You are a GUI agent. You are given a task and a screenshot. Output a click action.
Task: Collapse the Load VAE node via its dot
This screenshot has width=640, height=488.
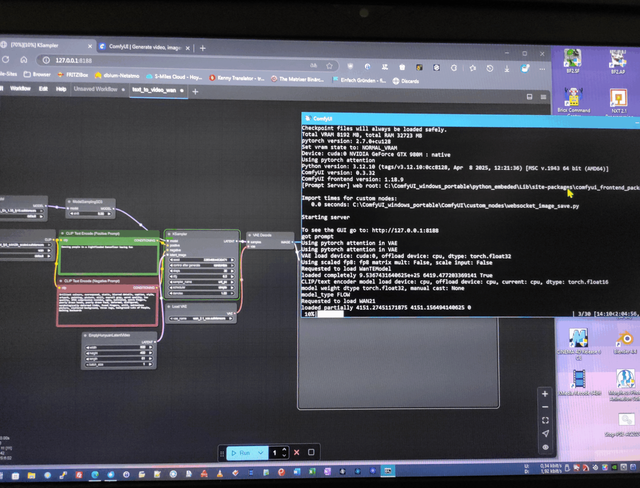(169, 306)
